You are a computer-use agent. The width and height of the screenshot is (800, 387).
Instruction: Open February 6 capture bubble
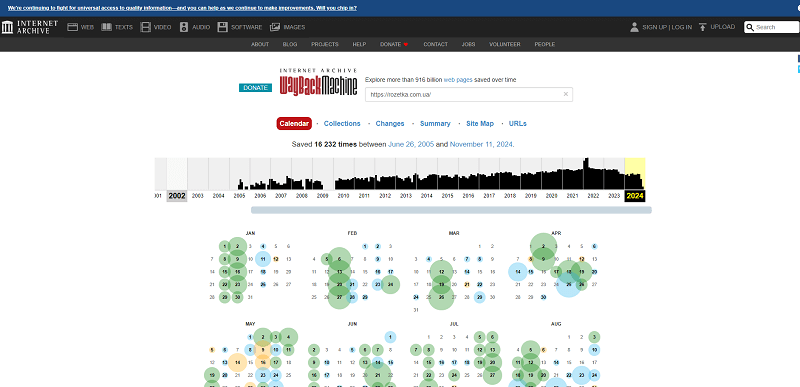[x=339, y=259]
